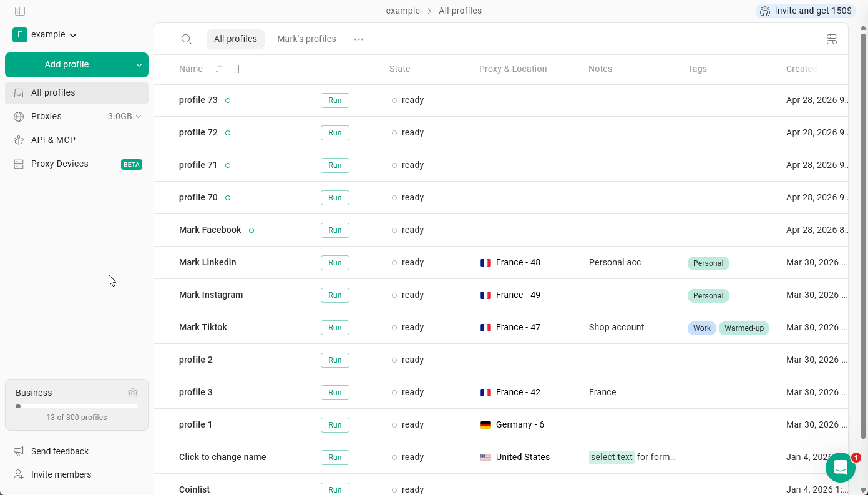Click status circle next to Mark Facebook

point(251,230)
